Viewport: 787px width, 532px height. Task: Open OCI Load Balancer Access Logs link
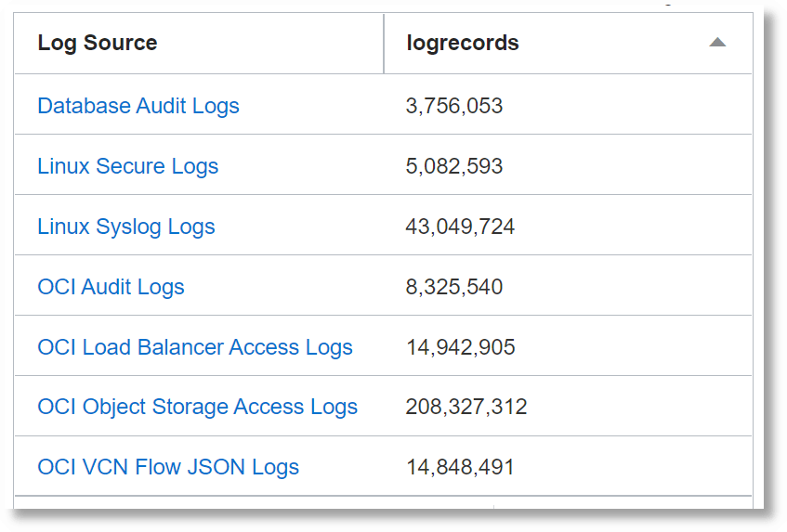[195, 347]
